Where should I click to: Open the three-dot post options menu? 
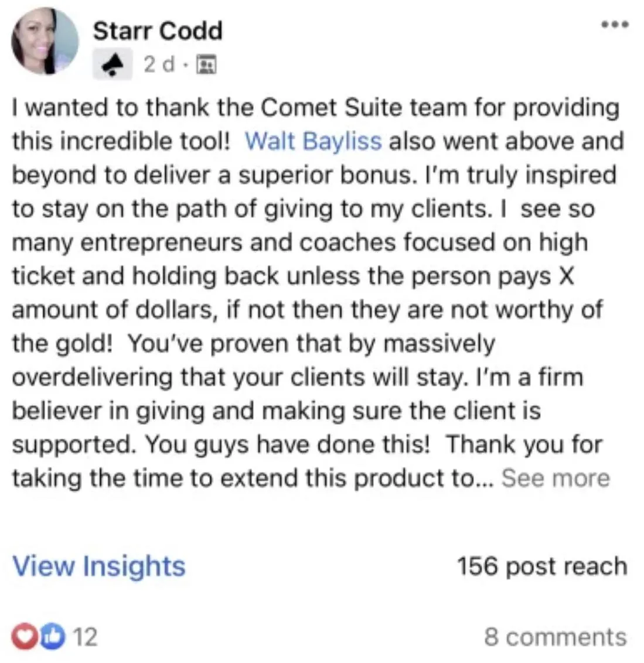615,25
